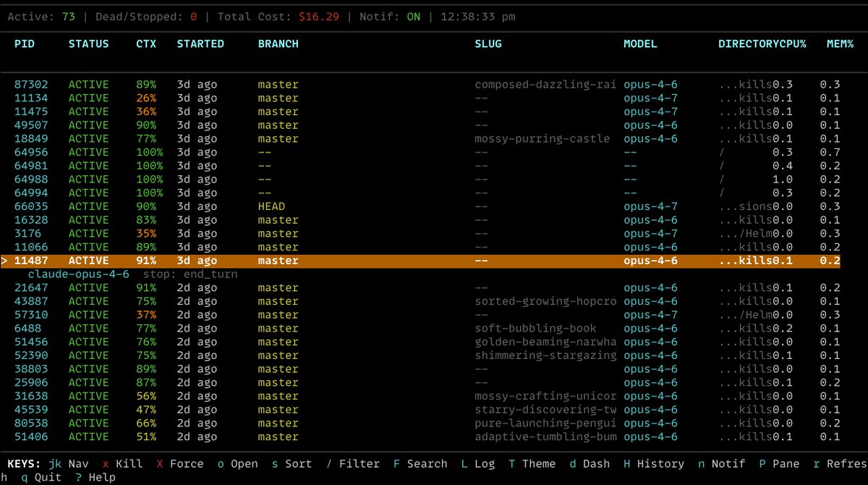Click the claude-opus-4-6 detail line
Image resolution: width=868 pixels, height=485 pixels.
click(132, 274)
